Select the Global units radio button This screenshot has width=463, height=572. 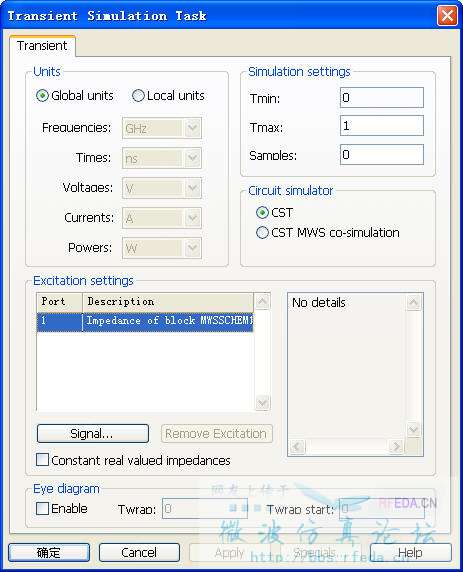pos(42,96)
